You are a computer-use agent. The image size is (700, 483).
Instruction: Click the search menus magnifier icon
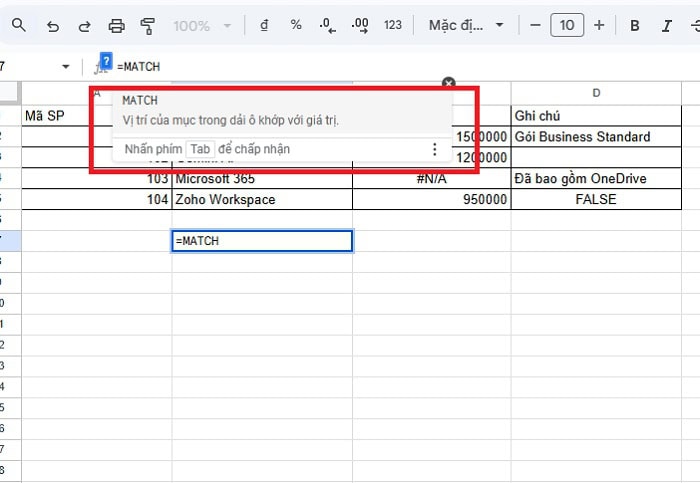[x=20, y=25]
